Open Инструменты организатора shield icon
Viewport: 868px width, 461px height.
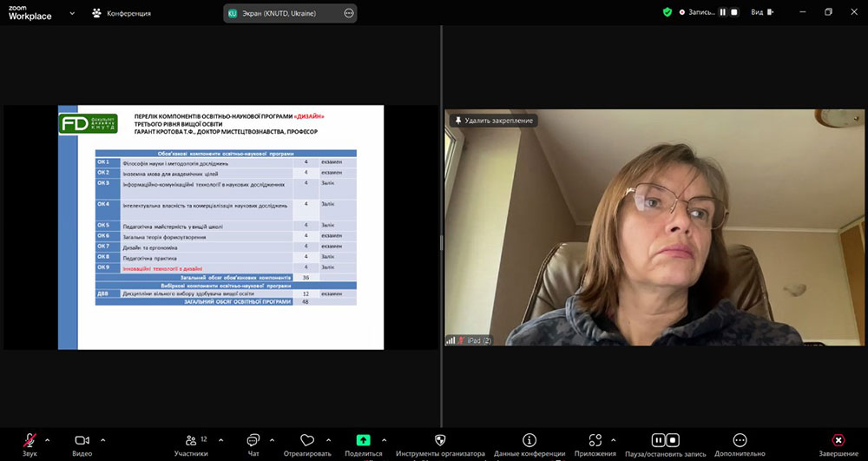440,440
